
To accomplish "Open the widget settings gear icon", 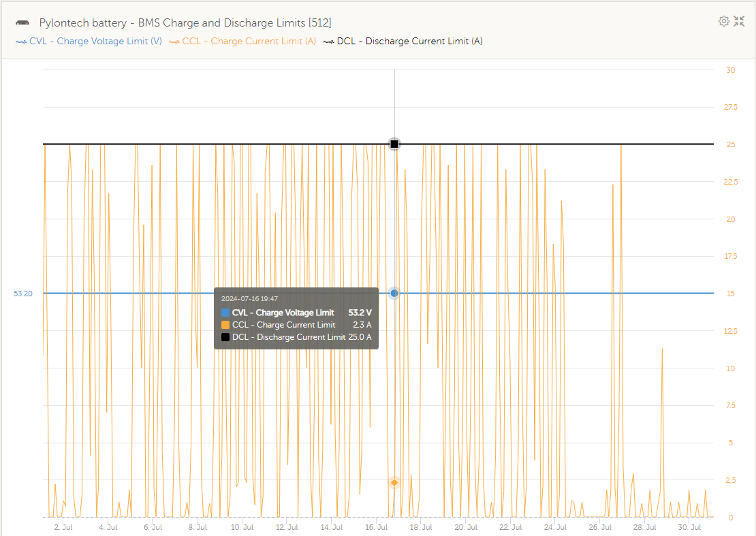I will pos(724,21).
